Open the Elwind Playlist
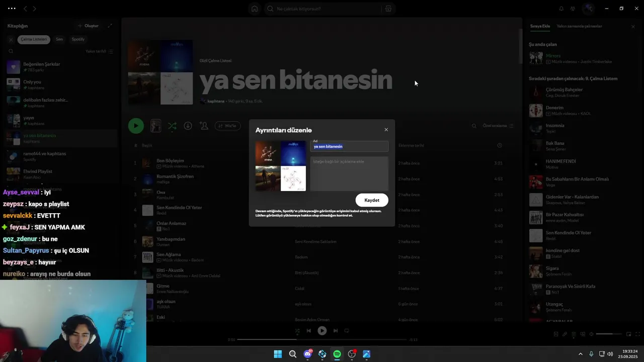 coord(60,174)
